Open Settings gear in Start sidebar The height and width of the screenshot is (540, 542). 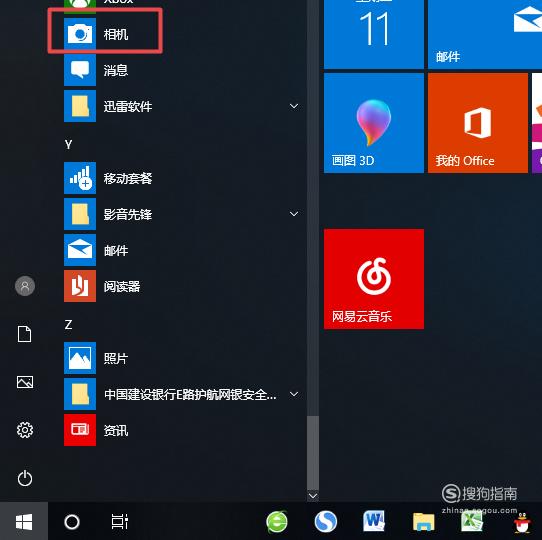[25, 430]
